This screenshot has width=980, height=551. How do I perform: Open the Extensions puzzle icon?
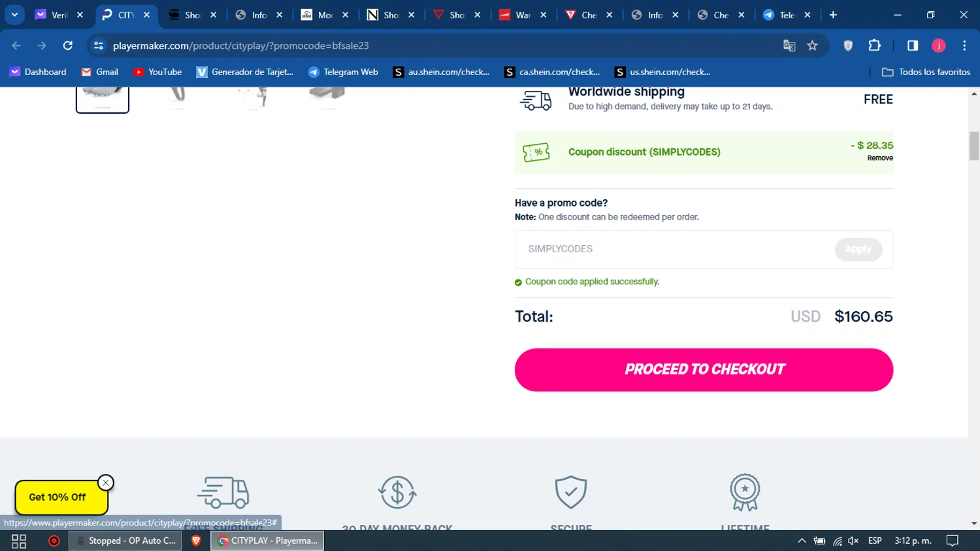pyautogui.click(x=874, y=45)
